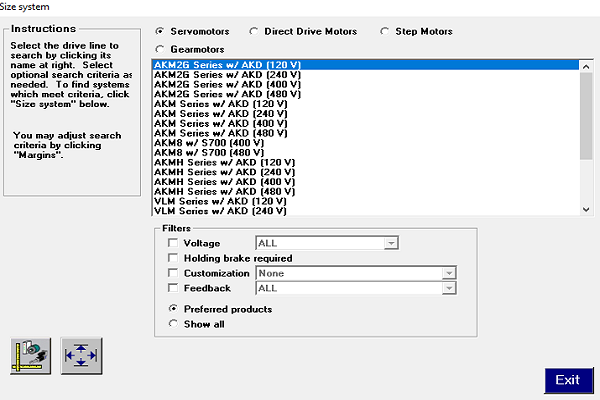
Task: Select AKM2G Series w/ AKD (400 V)
Action: [x=366, y=84]
